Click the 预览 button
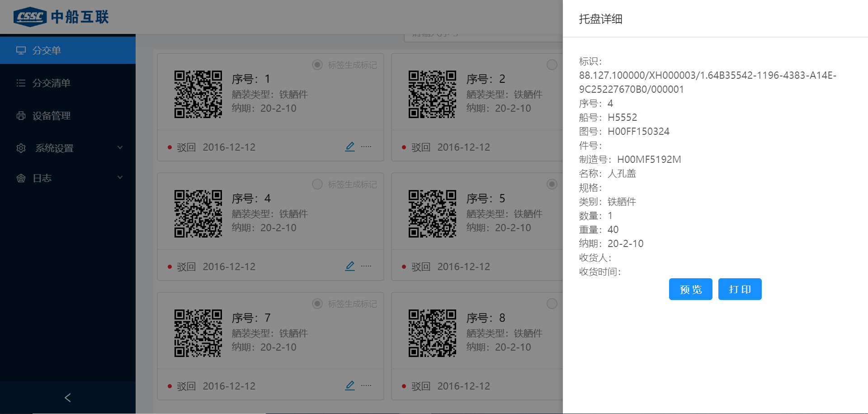Viewport: 868px width, 414px height. tap(690, 289)
